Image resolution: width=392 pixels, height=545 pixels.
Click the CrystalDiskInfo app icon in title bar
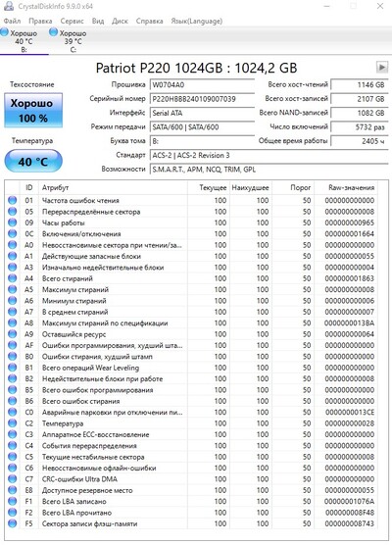pos(9,6)
